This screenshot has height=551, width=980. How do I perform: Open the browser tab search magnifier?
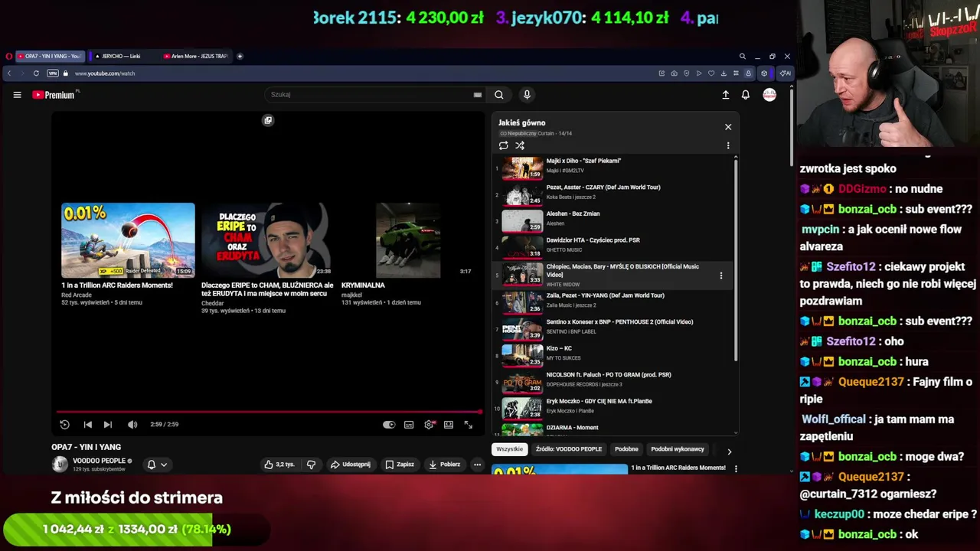pos(742,56)
